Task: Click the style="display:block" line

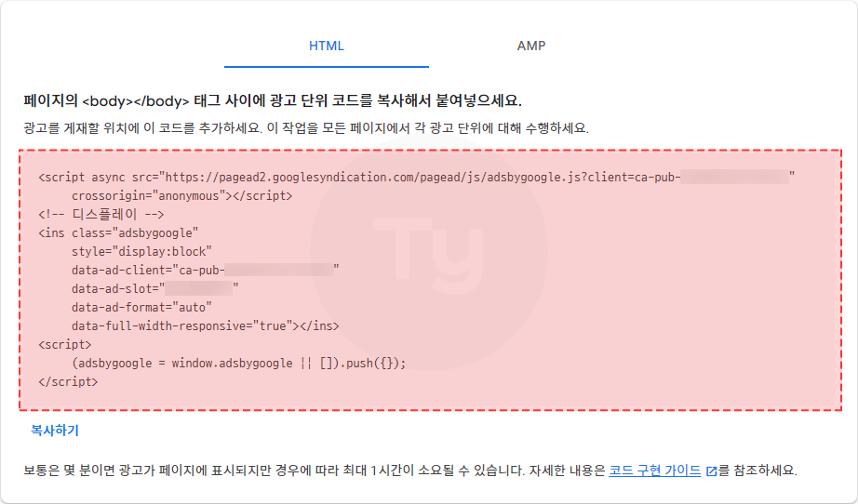Action: [141, 251]
